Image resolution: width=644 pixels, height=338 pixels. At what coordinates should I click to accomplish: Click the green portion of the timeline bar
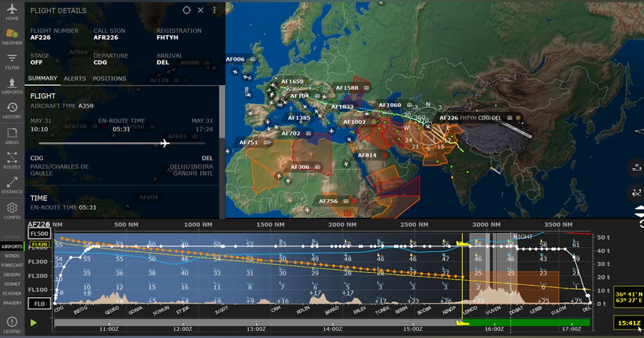(x=526, y=323)
